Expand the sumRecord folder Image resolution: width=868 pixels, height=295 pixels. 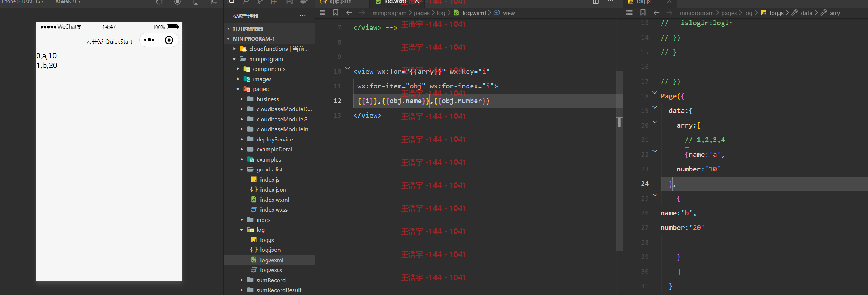pos(269,280)
